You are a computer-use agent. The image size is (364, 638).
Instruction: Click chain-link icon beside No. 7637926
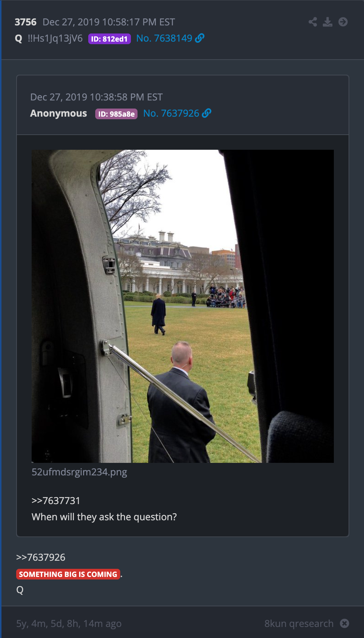click(207, 113)
